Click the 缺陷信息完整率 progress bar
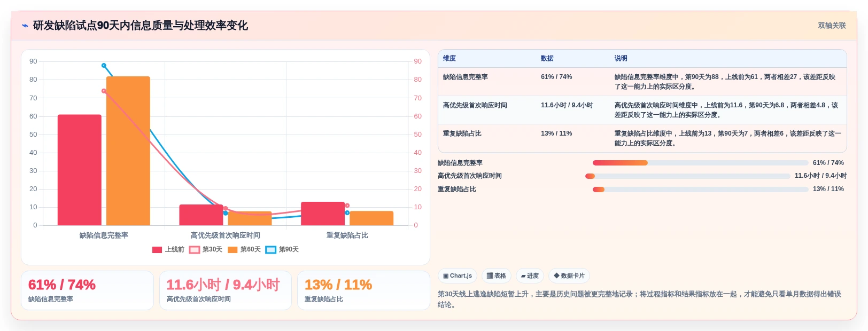The width and height of the screenshot is (868, 331). [x=700, y=163]
